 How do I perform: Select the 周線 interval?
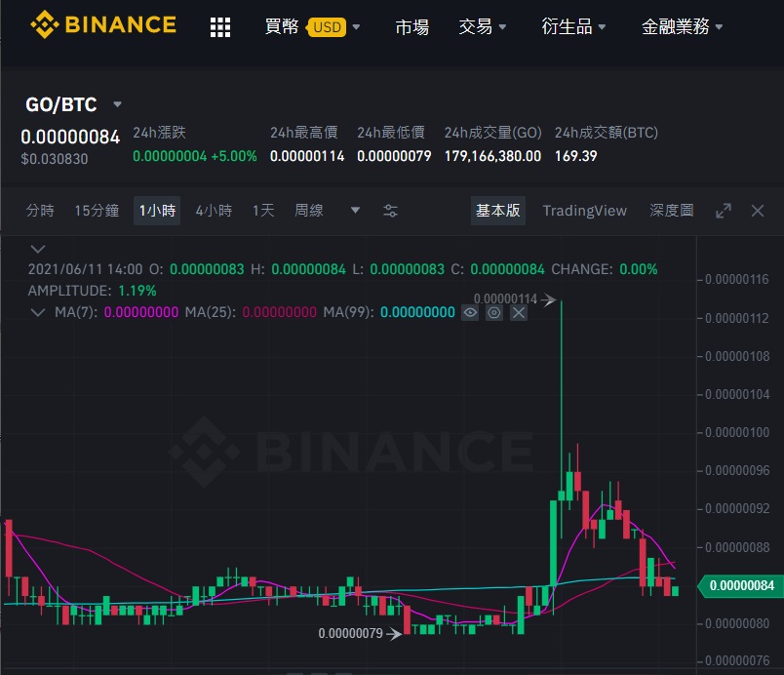point(309,211)
